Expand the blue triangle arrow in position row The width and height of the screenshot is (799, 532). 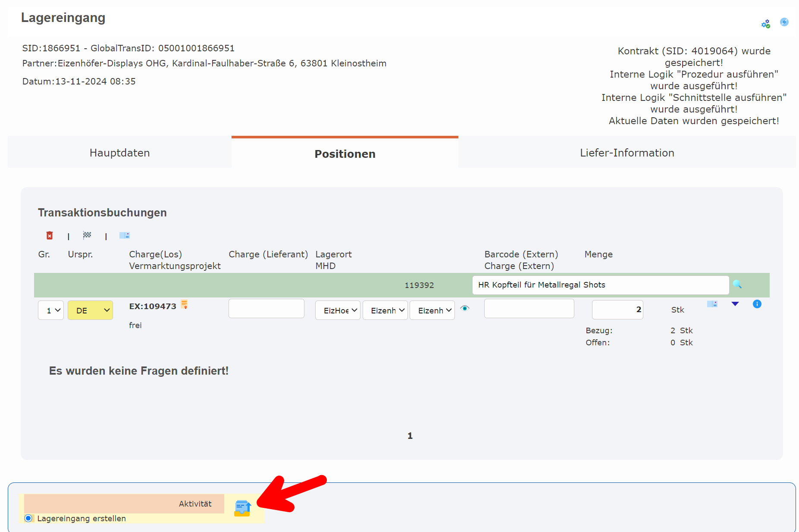[x=735, y=304]
